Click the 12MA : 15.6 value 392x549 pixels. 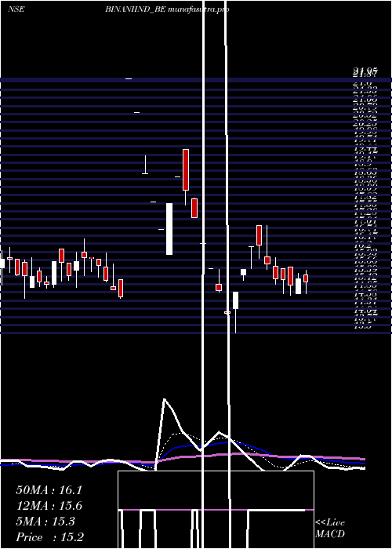click(49, 506)
